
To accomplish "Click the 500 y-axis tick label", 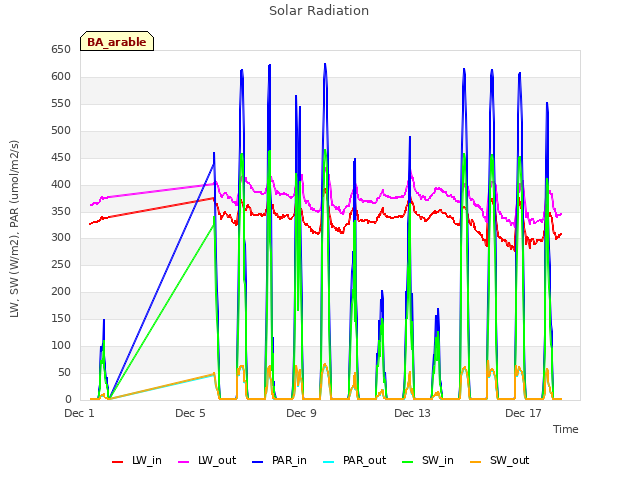I will click(x=61, y=131).
